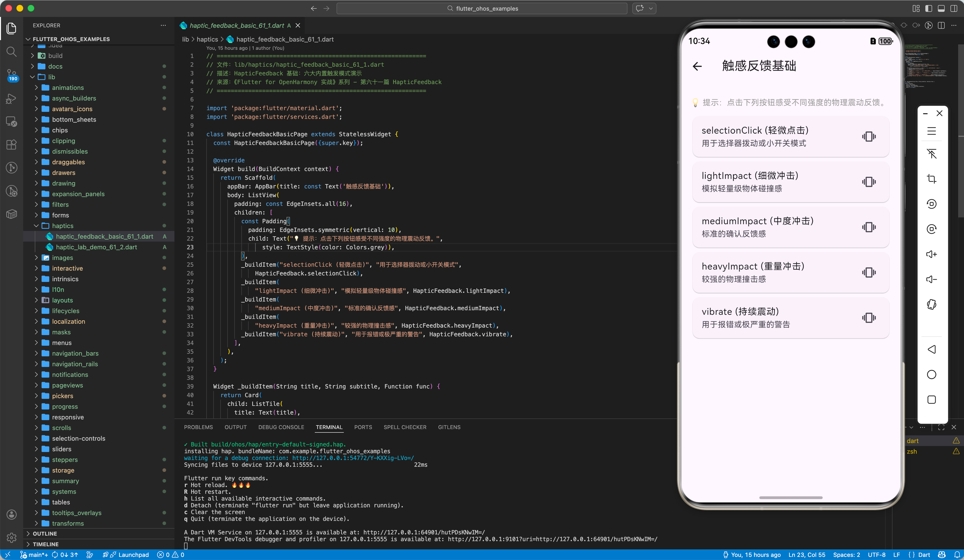Switch to the PROBLEMS tab

coord(198,427)
